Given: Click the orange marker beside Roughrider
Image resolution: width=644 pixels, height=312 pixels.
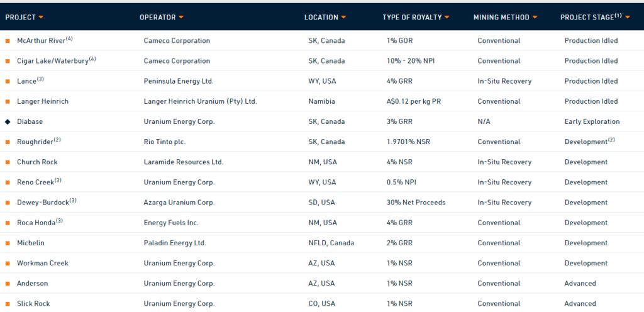Looking at the screenshot, I should (8, 142).
